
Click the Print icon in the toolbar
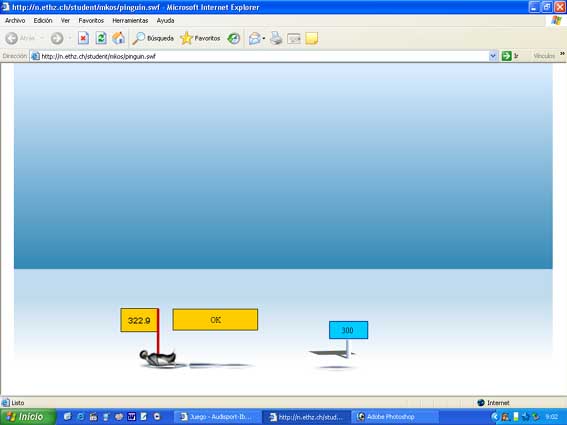[x=276, y=38]
